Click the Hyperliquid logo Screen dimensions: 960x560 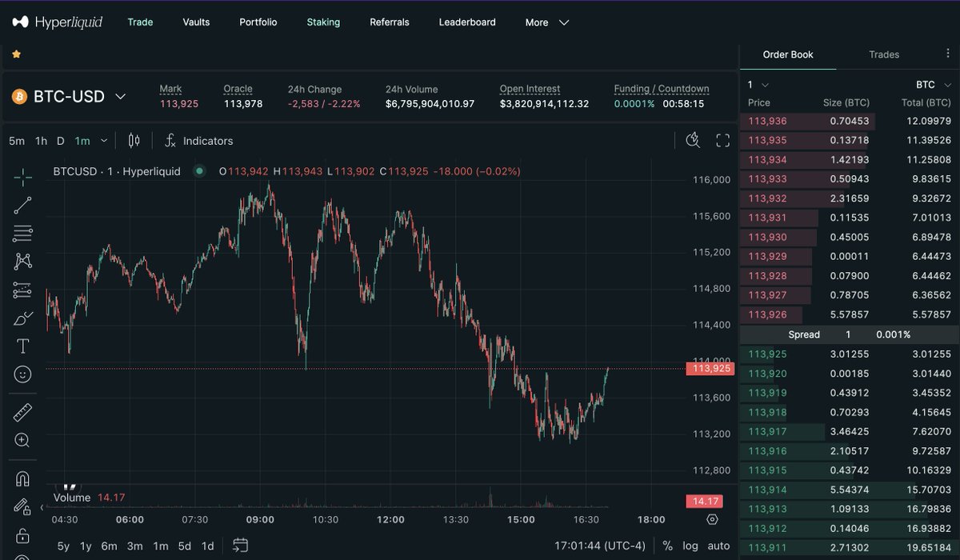[x=57, y=22]
